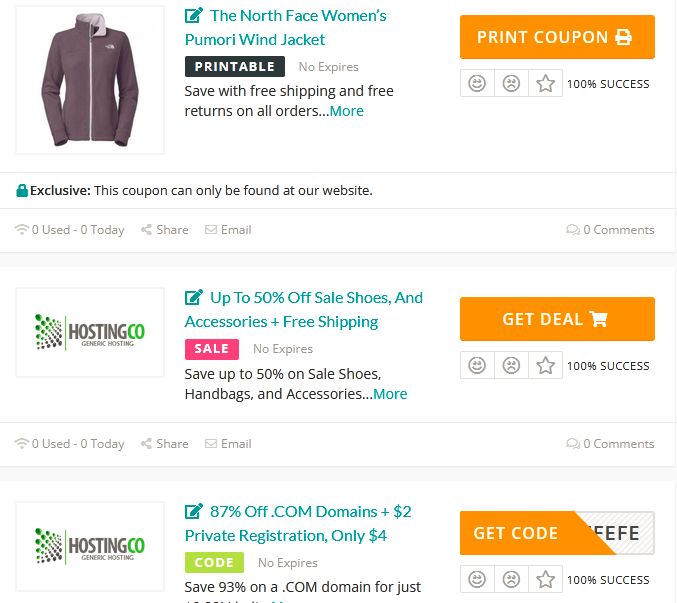
Task: Favorite the 50% Off Sale Shoes deal
Action: pos(545,366)
